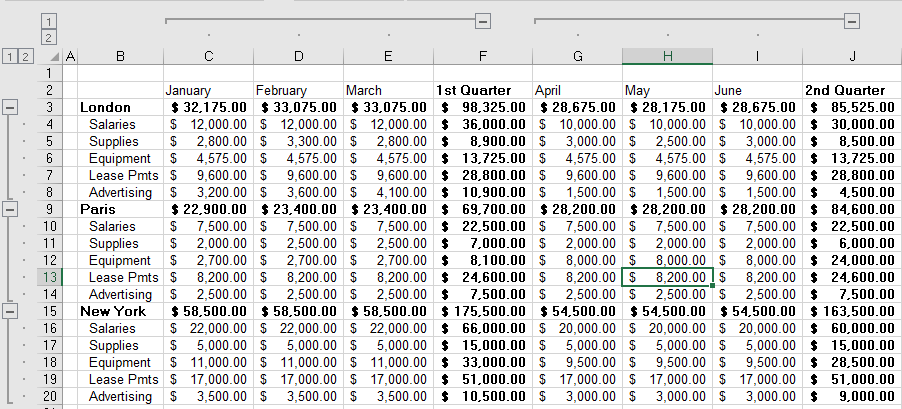Select column H header
Image resolution: width=902 pixels, height=409 pixels.
pos(667,56)
